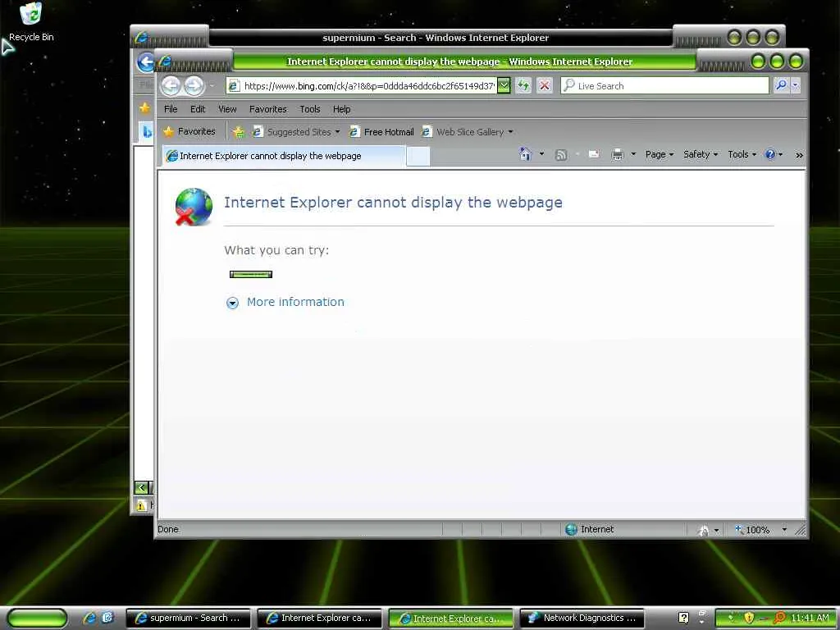
Task: Click the second Quick Launch icon
Action: point(107,619)
